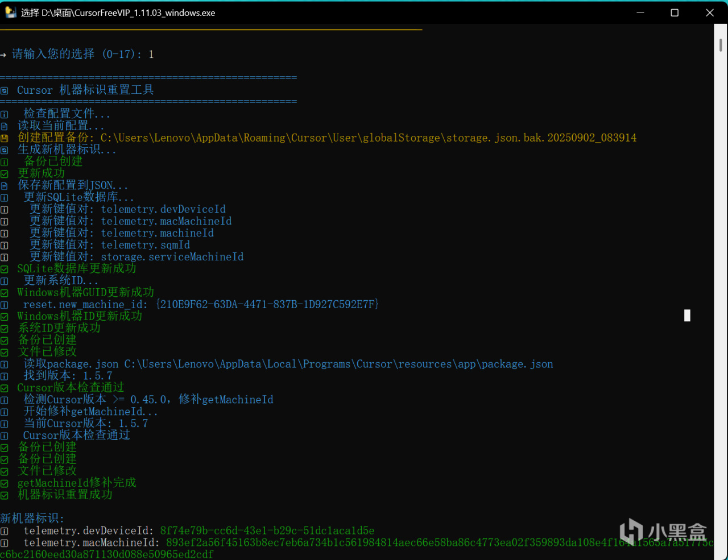Click the devDeviceId value "8f74e79b-cc6d-43e1-b29c-51dc1aca1d5e"
The width and height of the screenshot is (728, 560).
[x=267, y=530]
